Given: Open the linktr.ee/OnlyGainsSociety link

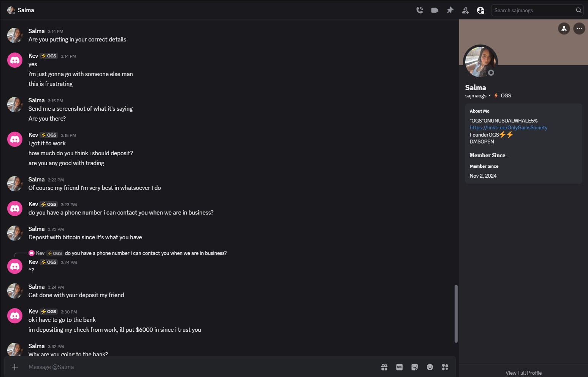Looking at the screenshot, I should pos(508,128).
